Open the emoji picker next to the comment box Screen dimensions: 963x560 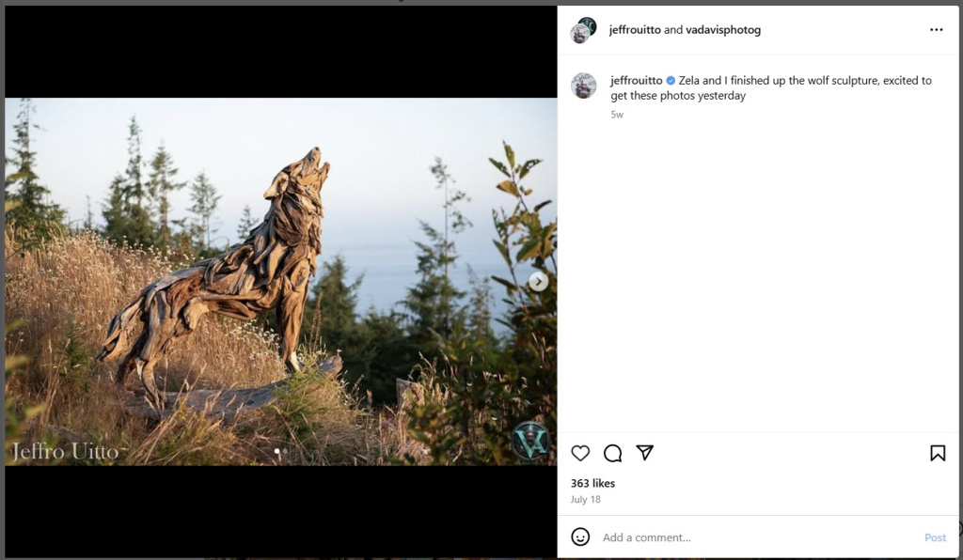pyautogui.click(x=581, y=537)
